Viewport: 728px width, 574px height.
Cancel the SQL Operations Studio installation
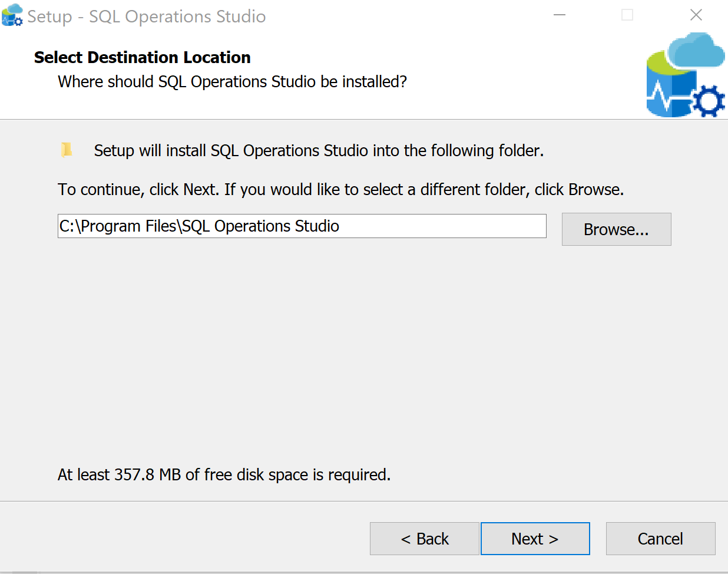tap(660, 538)
